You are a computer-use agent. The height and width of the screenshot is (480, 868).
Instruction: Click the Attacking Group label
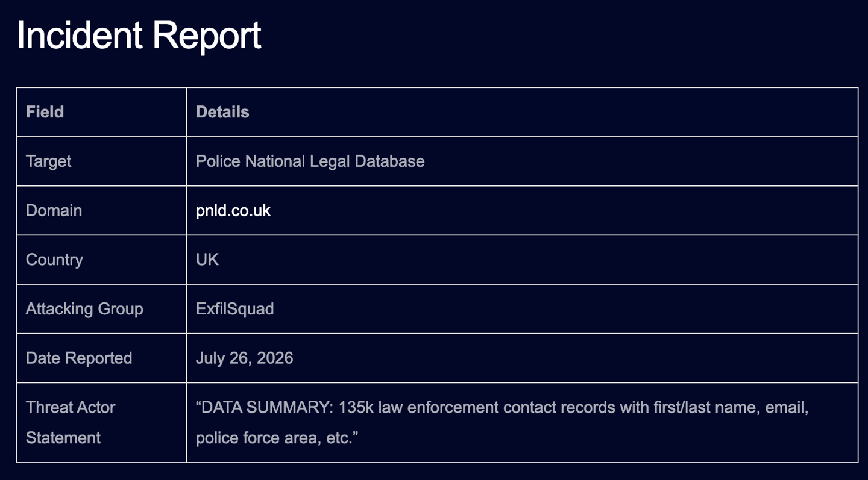(84, 309)
